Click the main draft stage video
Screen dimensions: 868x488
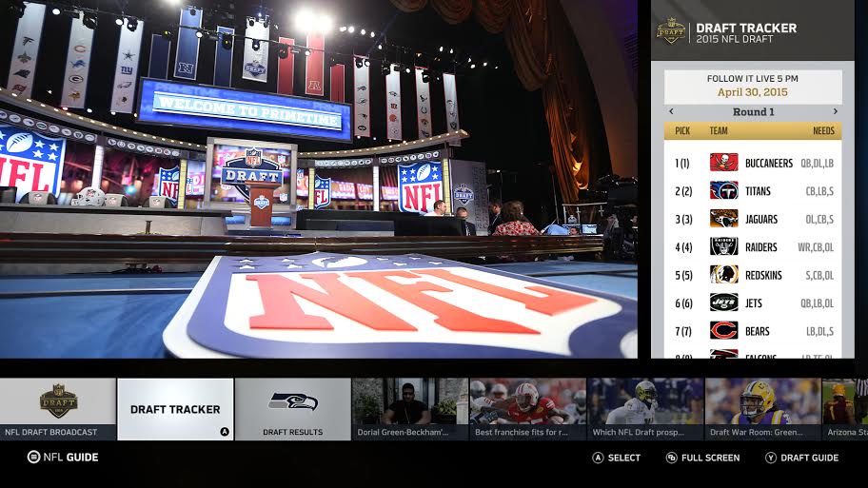(x=318, y=179)
